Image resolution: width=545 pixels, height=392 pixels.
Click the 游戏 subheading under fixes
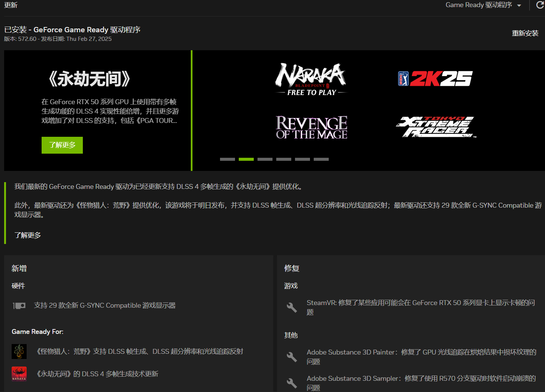291,286
